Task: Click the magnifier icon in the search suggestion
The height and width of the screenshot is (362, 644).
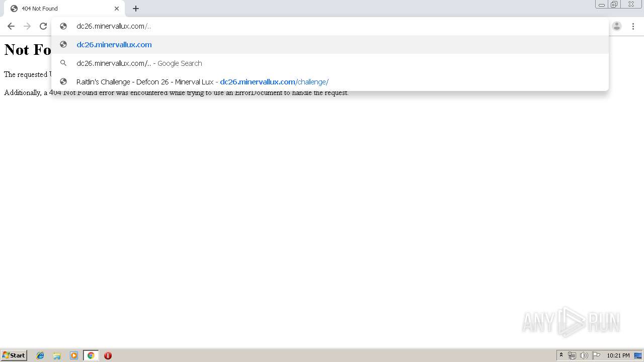Action: (63, 63)
